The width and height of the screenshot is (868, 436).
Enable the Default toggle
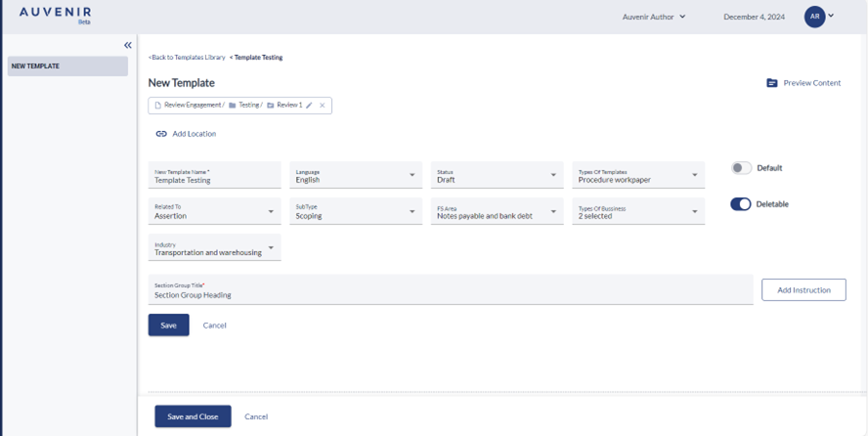point(741,168)
